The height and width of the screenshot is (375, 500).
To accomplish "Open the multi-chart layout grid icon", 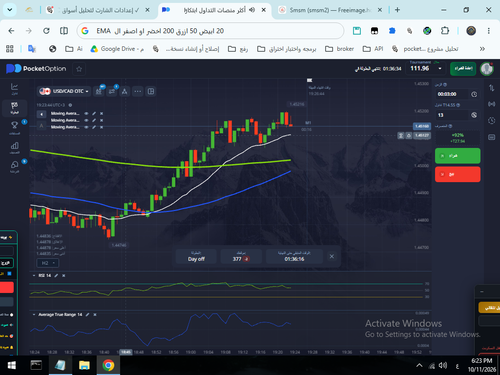I will pyautogui.click(x=151, y=91).
